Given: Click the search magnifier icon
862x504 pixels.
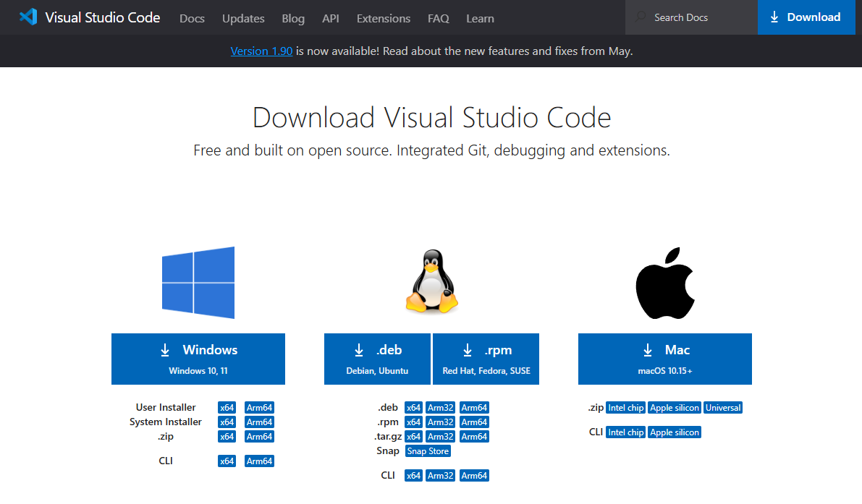Looking at the screenshot, I should coord(641,17).
